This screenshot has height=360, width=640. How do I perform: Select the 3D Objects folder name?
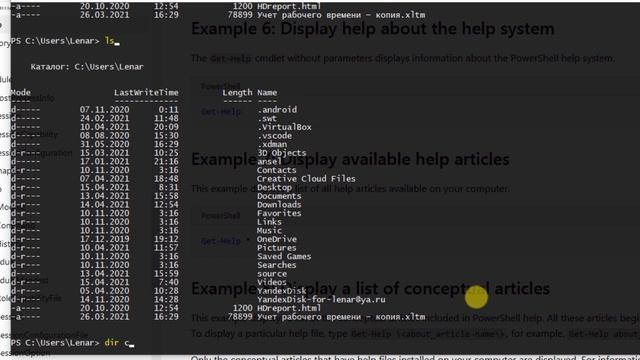[282, 153]
